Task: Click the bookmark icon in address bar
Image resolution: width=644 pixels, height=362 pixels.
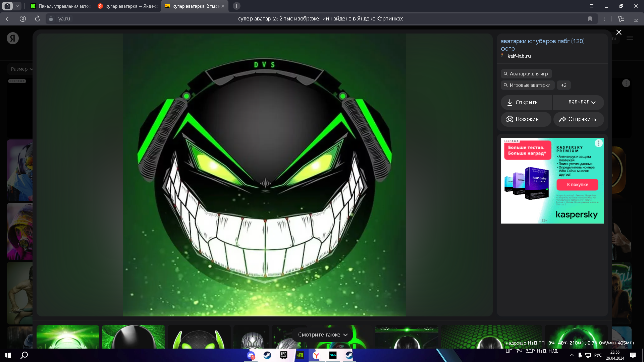Action: [x=590, y=19]
